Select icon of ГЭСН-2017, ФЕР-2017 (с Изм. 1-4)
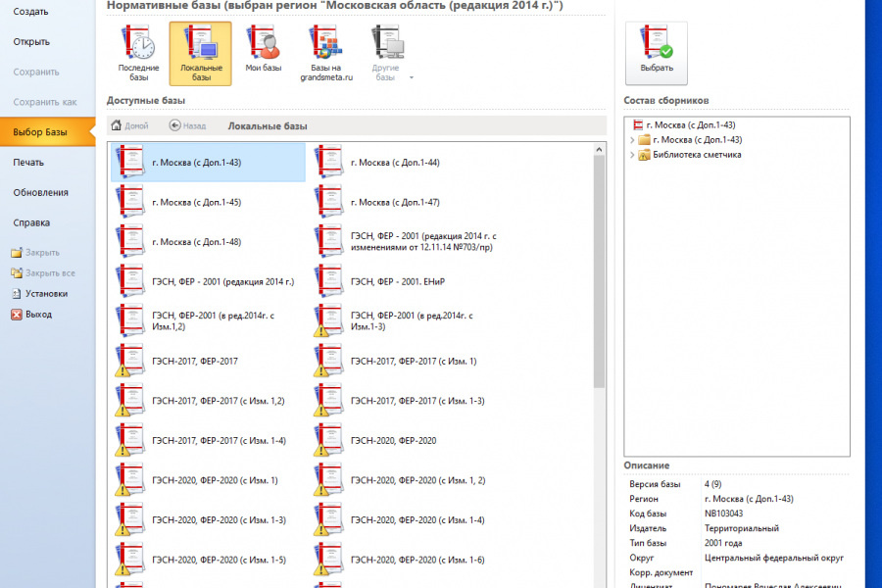This screenshot has height=588, width=882. click(x=130, y=440)
